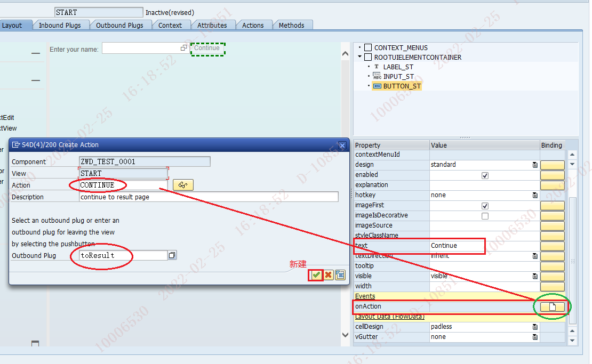Switch to the Layout tab

pyautogui.click(x=12, y=25)
